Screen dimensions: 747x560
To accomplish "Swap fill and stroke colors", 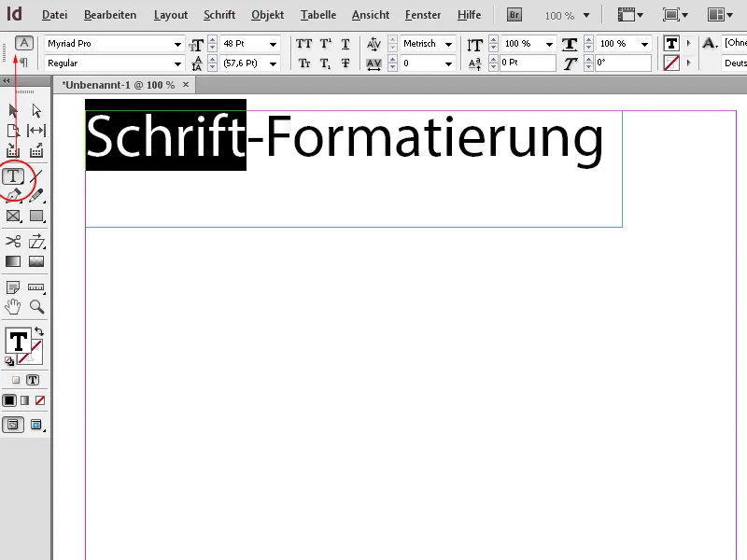I will click(x=39, y=331).
